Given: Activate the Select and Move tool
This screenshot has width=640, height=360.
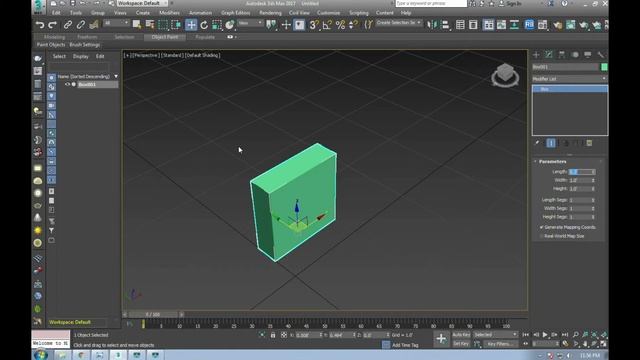Looking at the screenshot, I should 191,25.
